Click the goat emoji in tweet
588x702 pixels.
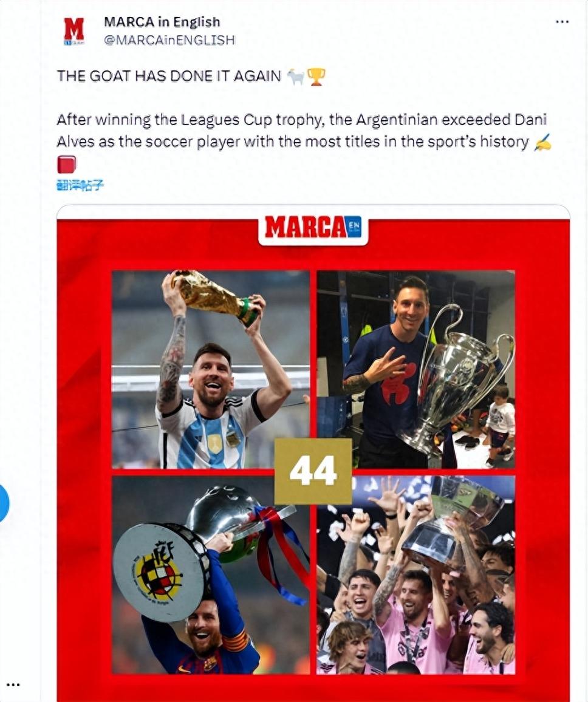295,77
